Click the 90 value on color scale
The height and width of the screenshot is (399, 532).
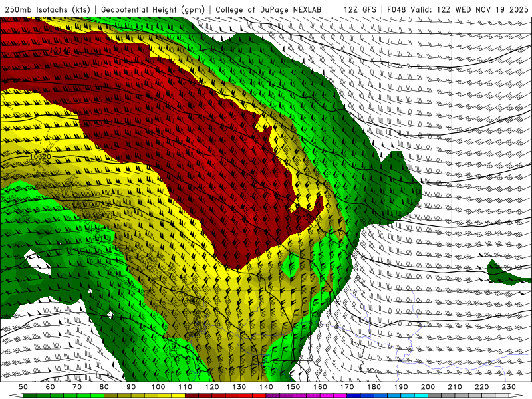pos(131,387)
